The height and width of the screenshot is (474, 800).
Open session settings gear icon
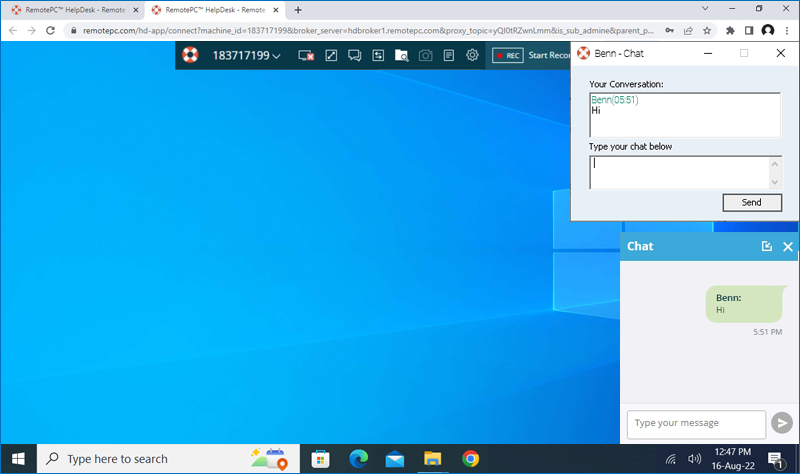click(x=472, y=55)
